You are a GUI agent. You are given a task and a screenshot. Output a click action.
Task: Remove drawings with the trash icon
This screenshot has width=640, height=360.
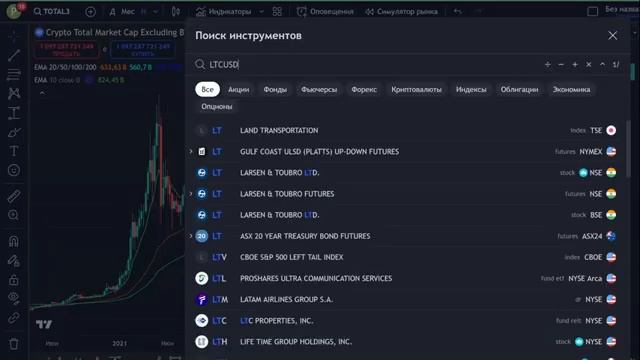(x=14, y=344)
